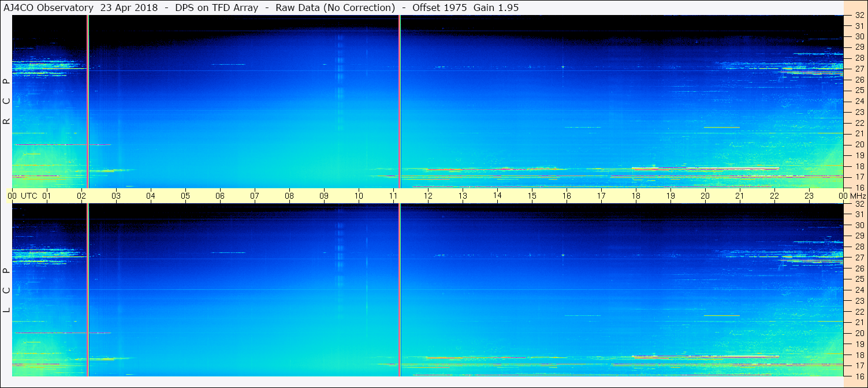Click the "Gain 1.95" value in header
The height and width of the screenshot is (388, 868).
(x=496, y=8)
